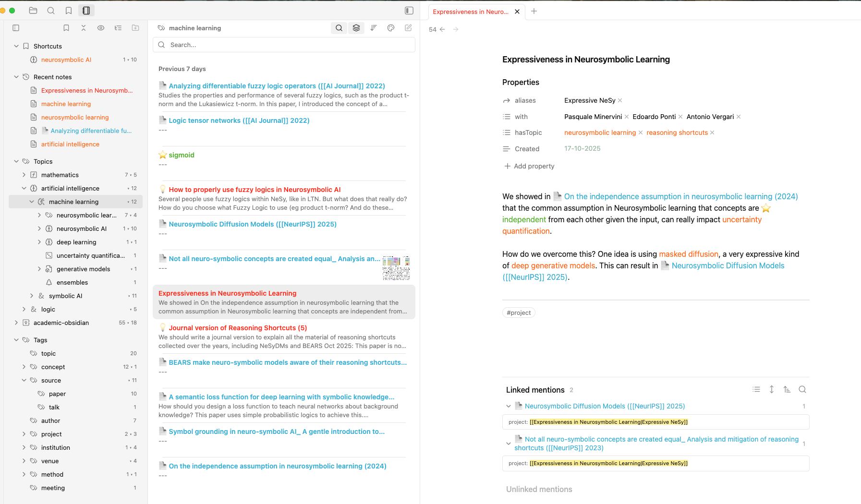Viewport: 861px width, 504px height.
Task: Click the Search... input field
Action: tap(288, 45)
